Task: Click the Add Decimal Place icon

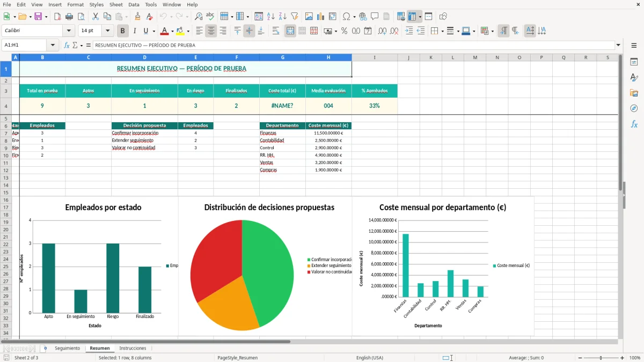Action: pos(383,31)
